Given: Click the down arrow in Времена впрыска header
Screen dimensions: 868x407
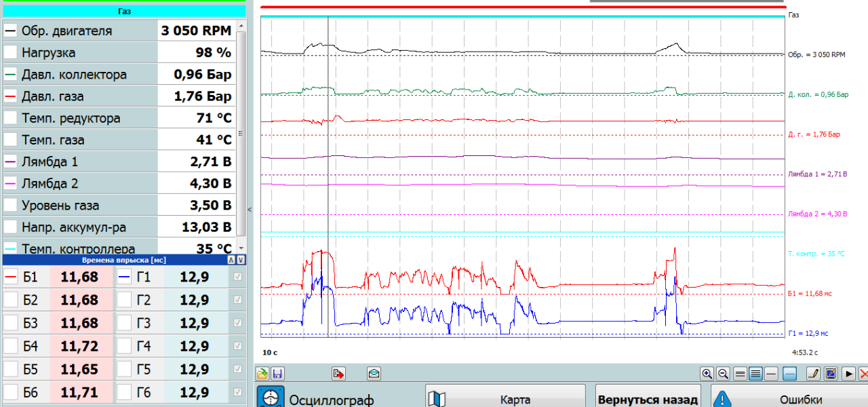Looking at the screenshot, I should [x=240, y=260].
